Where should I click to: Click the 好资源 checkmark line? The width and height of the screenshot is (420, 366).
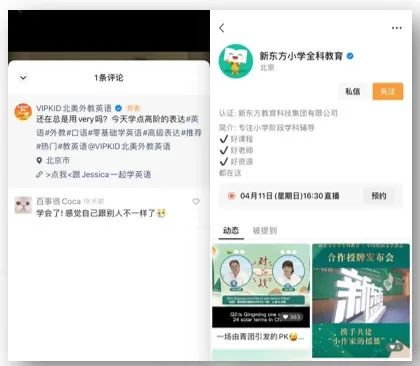pos(236,162)
